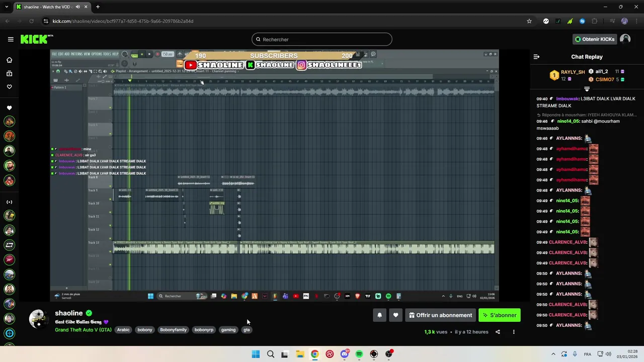Image resolution: width=644 pixels, height=362 pixels.
Task: Close the shaoline Kick browser tab
Action: 86,7
